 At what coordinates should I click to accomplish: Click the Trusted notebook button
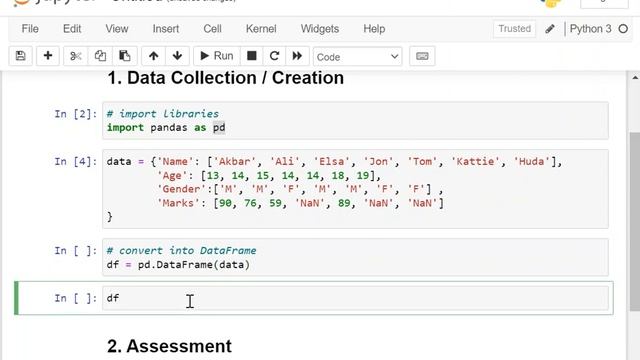514,29
